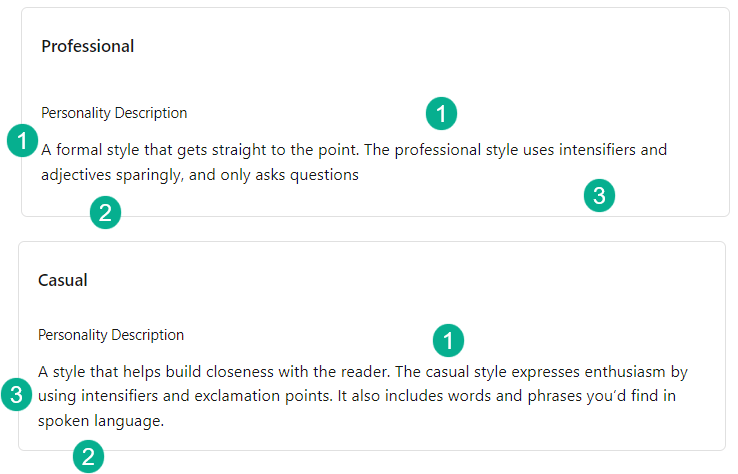Click badge 2 on Casual card's bottom border
This screenshot has height=474, width=738.
coord(88,457)
